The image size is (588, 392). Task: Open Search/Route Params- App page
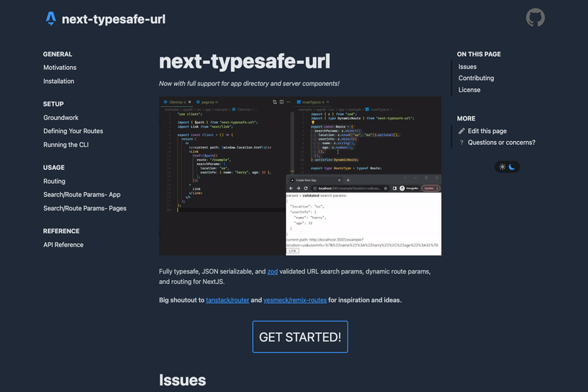tap(82, 195)
